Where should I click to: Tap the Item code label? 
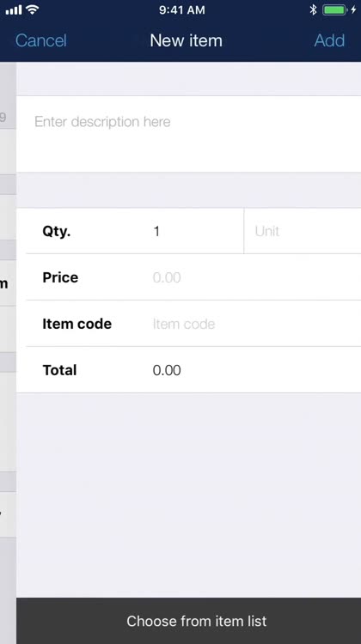coord(76,324)
